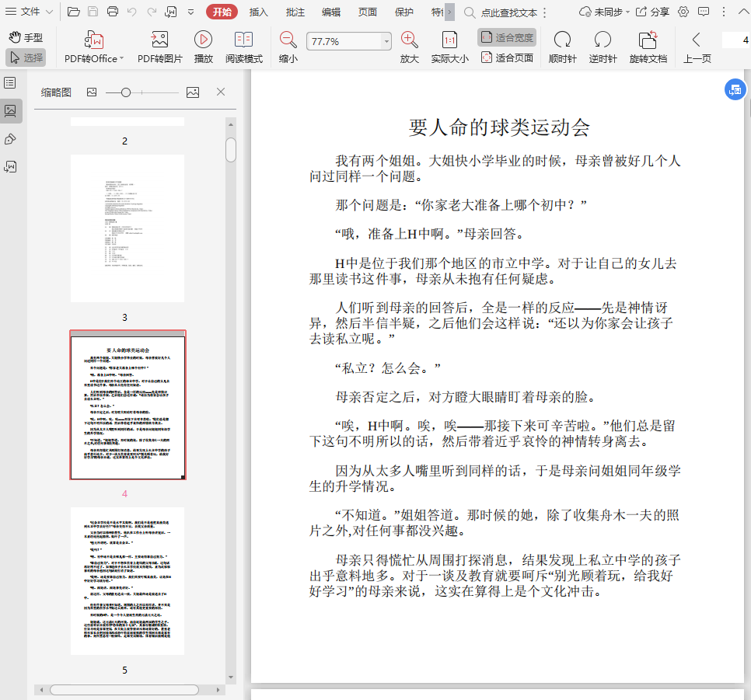
Task: Click 缩小 zoom out
Action: 288,47
